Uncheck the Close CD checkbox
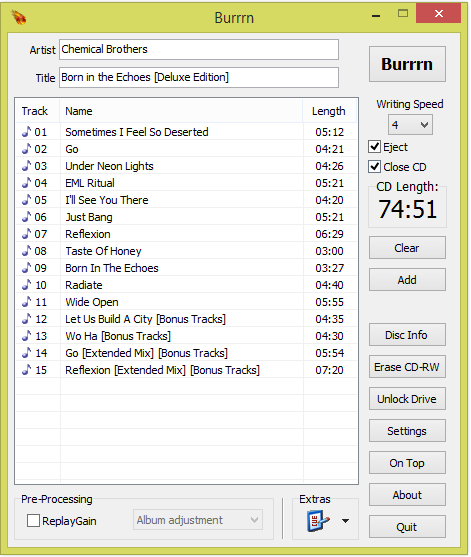The height and width of the screenshot is (557, 471). pos(374,167)
